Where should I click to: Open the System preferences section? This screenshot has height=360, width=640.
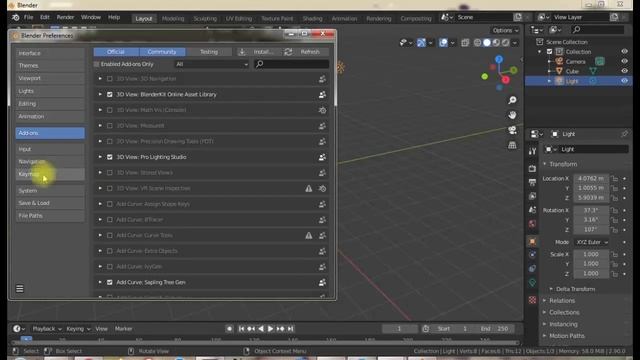[x=50, y=191]
